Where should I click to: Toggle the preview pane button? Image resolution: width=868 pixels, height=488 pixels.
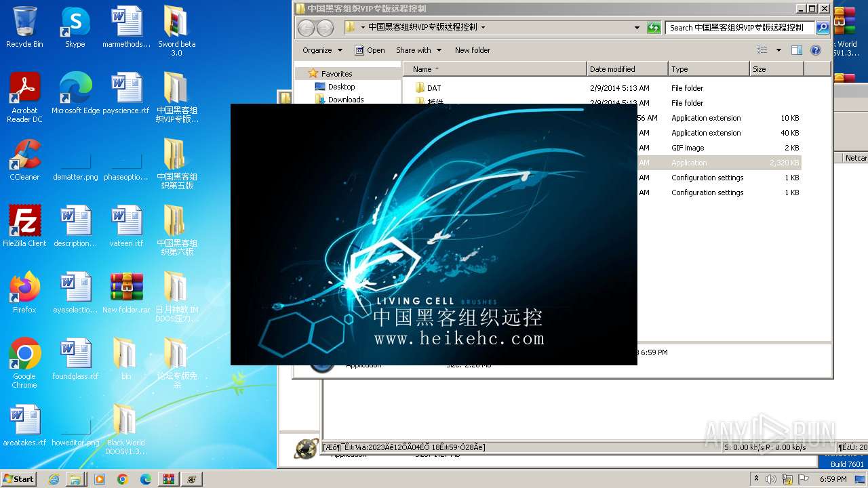[797, 50]
